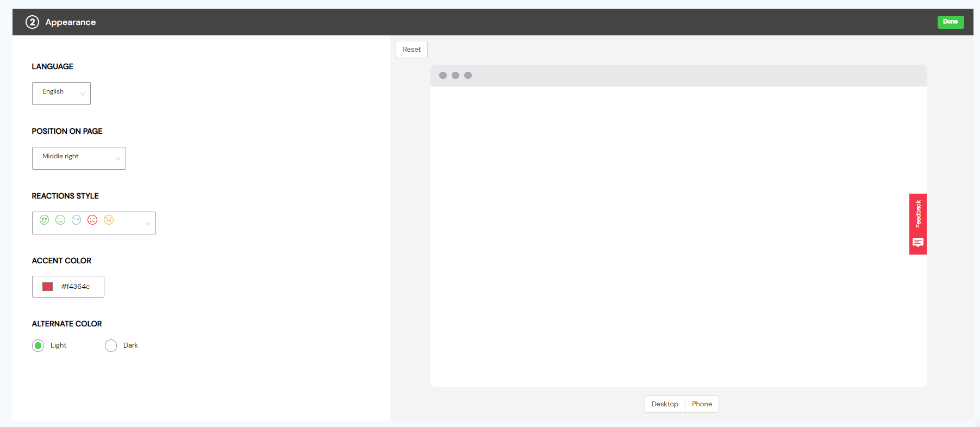The image size is (980, 427).
Task: Select the orange angry emoji
Action: (109, 220)
